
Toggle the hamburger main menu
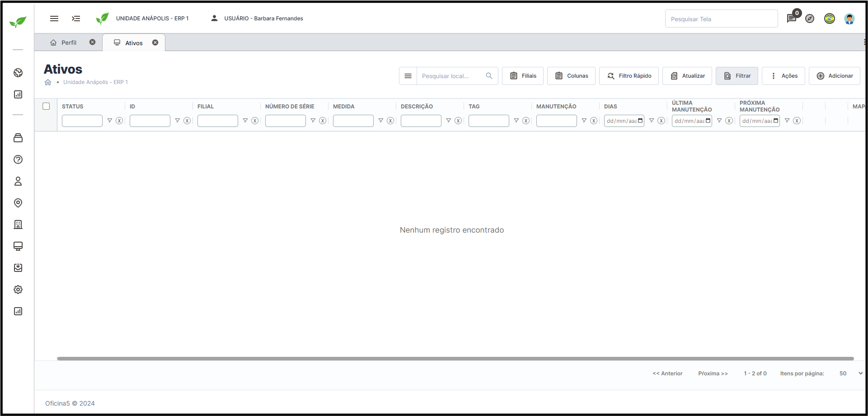point(54,19)
